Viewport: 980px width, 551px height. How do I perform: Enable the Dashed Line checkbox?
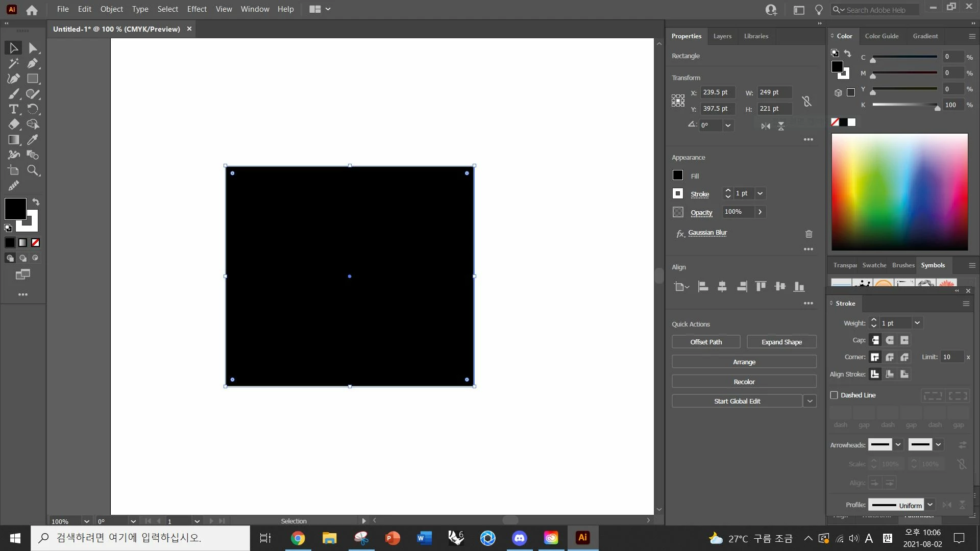point(834,395)
